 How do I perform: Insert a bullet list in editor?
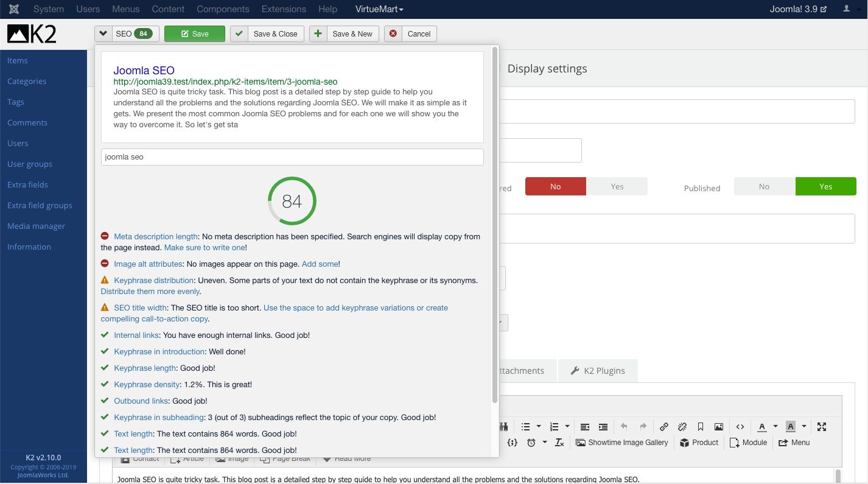pyautogui.click(x=526, y=427)
